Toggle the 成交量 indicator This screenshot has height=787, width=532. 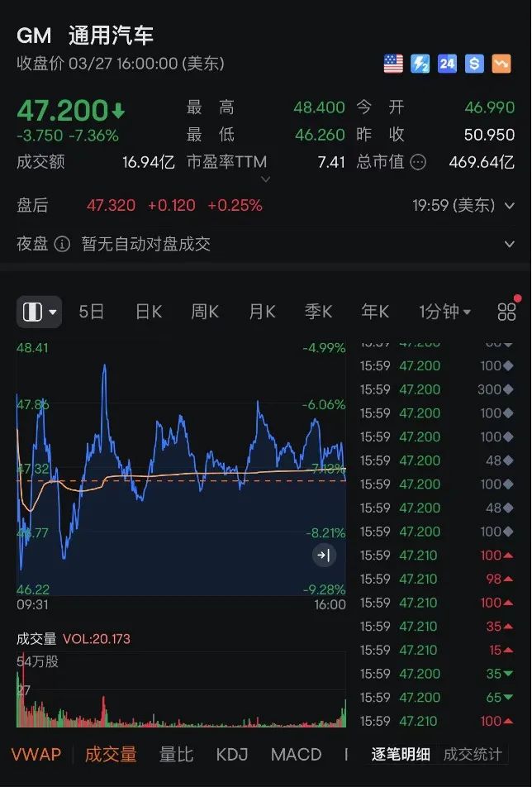(x=111, y=755)
